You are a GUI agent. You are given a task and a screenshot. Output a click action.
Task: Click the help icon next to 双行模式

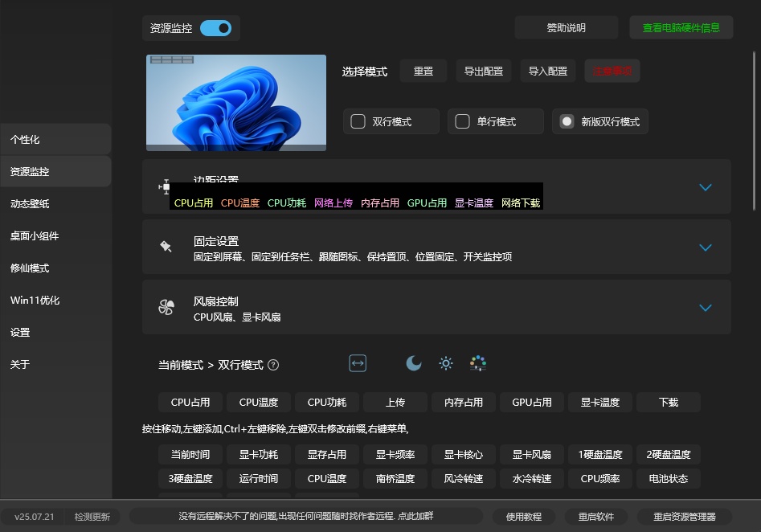[273, 365]
